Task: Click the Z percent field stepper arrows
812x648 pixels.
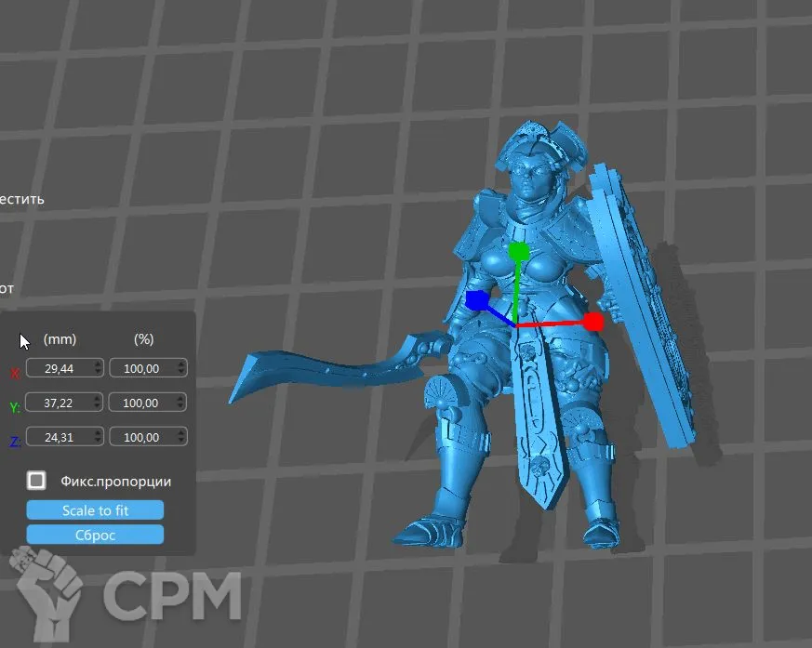Action: (x=180, y=436)
